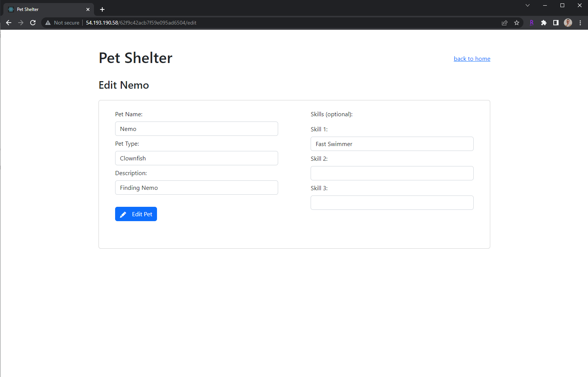
Task: Click inside the Pet Name field
Action: (196, 129)
